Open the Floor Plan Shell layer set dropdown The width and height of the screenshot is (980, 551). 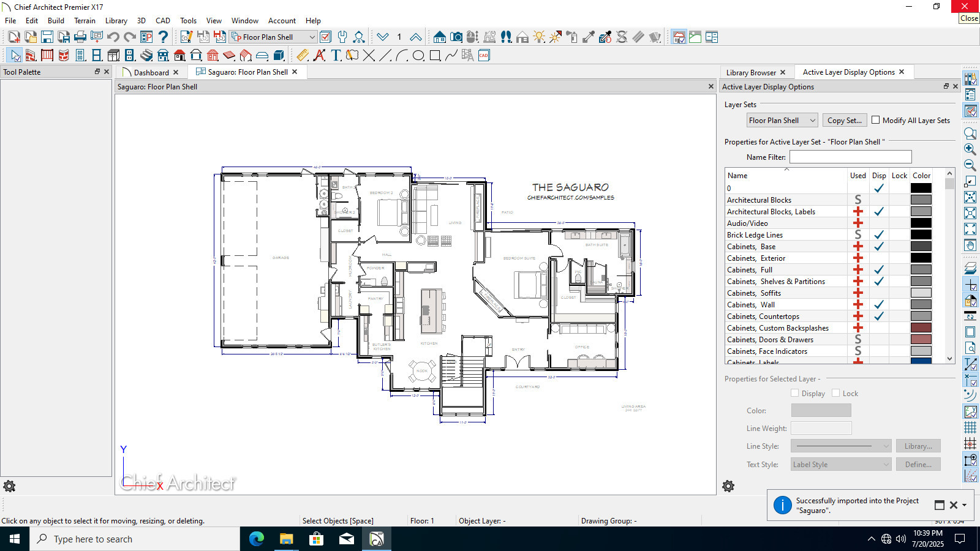pos(782,121)
